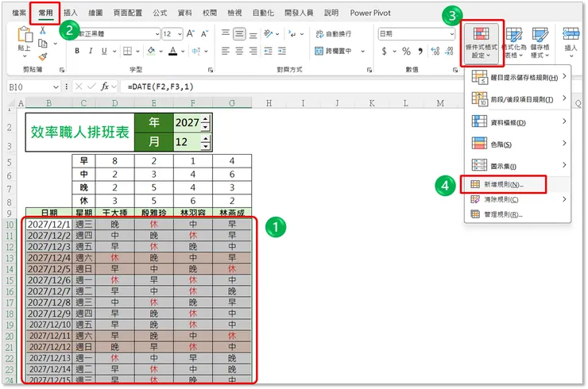The height and width of the screenshot is (389, 588).
Task: Expand 圖示集 submenu
Action: click(517, 166)
